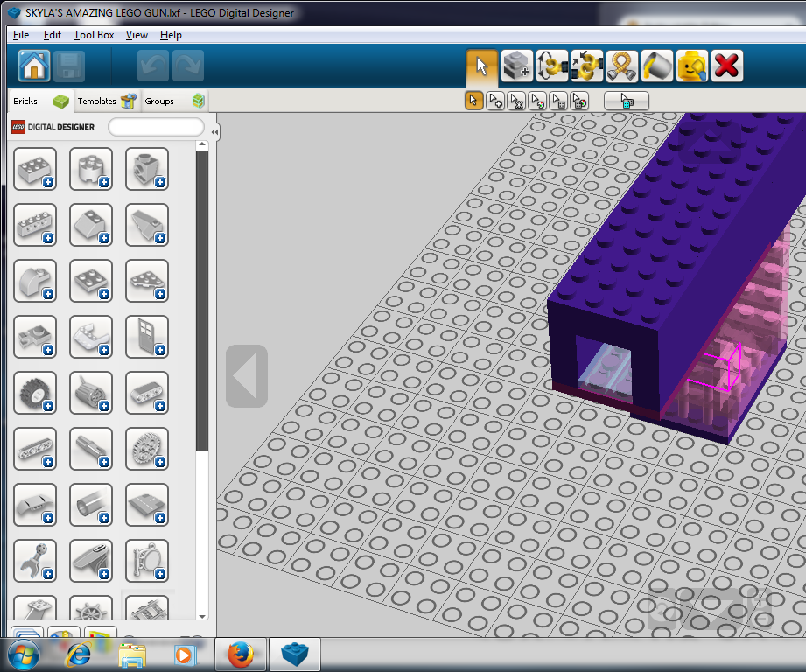
Task: Switch to Firefox in the taskbar
Action: [x=241, y=655]
